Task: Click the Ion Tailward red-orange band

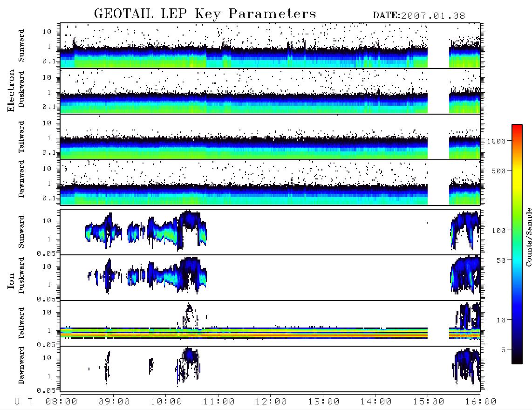Action: 244,335
